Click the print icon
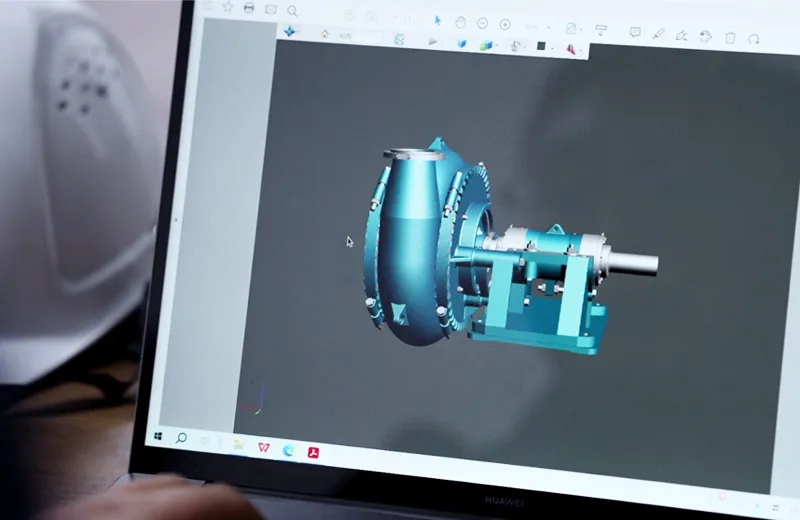This screenshot has height=520, width=800. point(249,8)
